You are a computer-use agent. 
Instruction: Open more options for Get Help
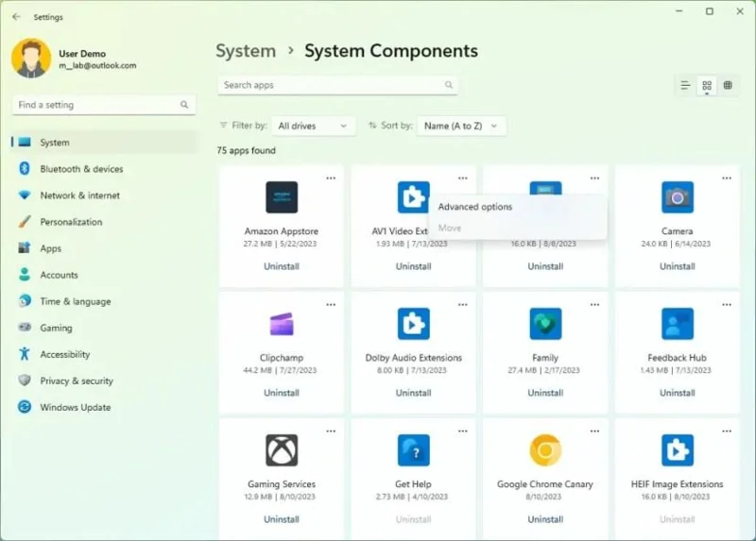pyautogui.click(x=463, y=431)
